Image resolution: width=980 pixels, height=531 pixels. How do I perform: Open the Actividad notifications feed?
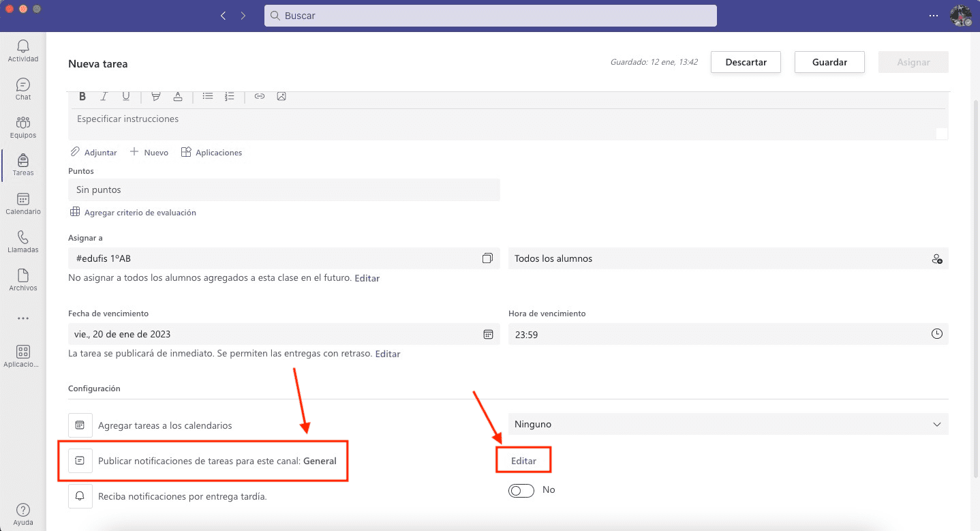pyautogui.click(x=23, y=50)
